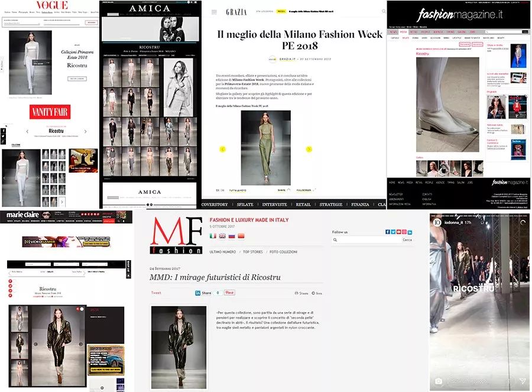Click the Tweet link under MF article title
Viewport: 532px width, 392px height.
pos(156,293)
